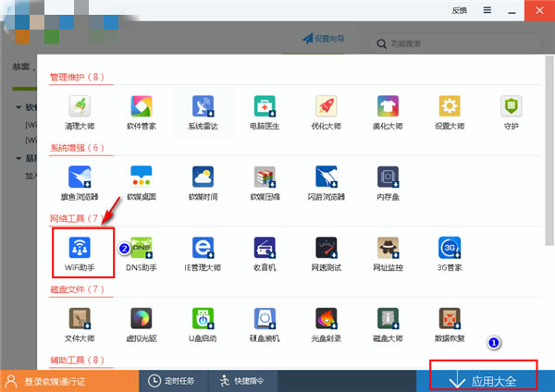Launch the 优化大师 rocket icon
Image resolution: width=555 pixels, height=392 pixels.
click(x=326, y=113)
